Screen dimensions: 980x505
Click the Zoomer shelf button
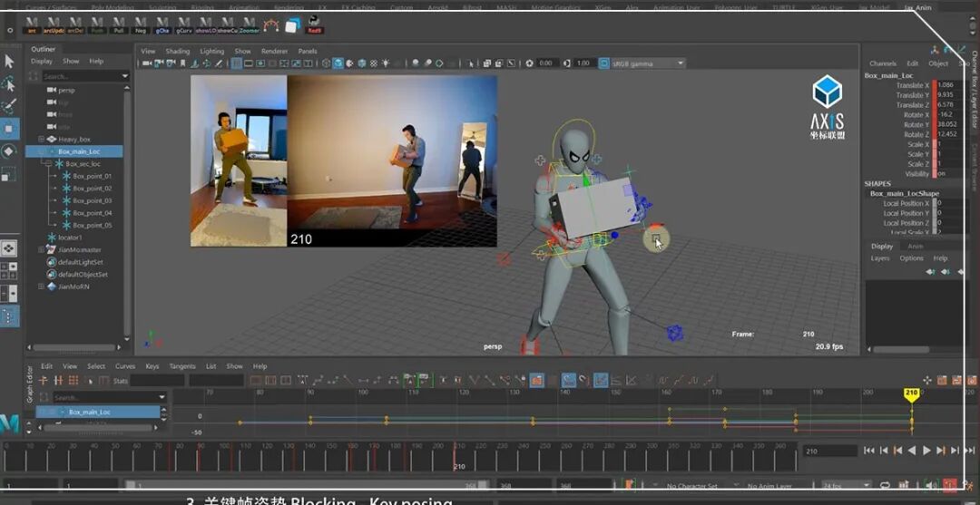(250, 25)
